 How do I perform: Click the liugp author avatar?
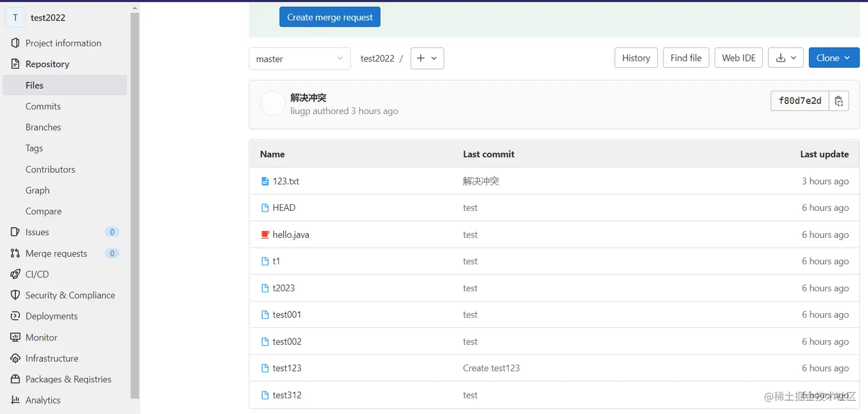pos(273,104)
